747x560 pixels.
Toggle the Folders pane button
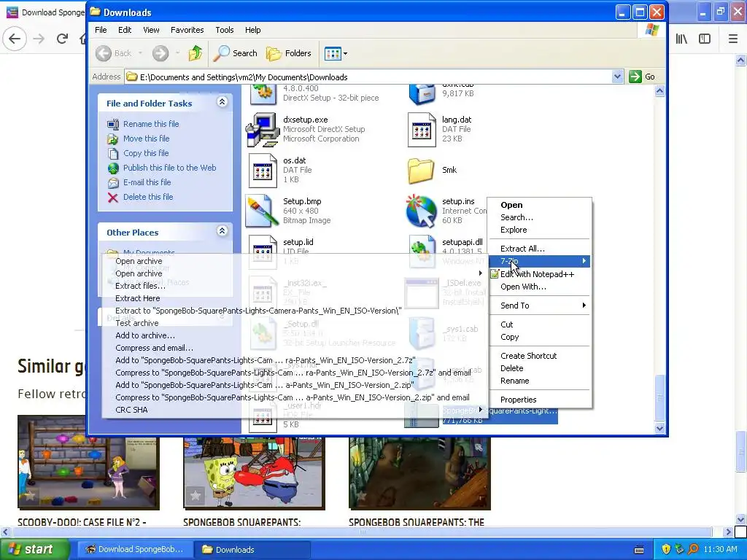[289, 53]
